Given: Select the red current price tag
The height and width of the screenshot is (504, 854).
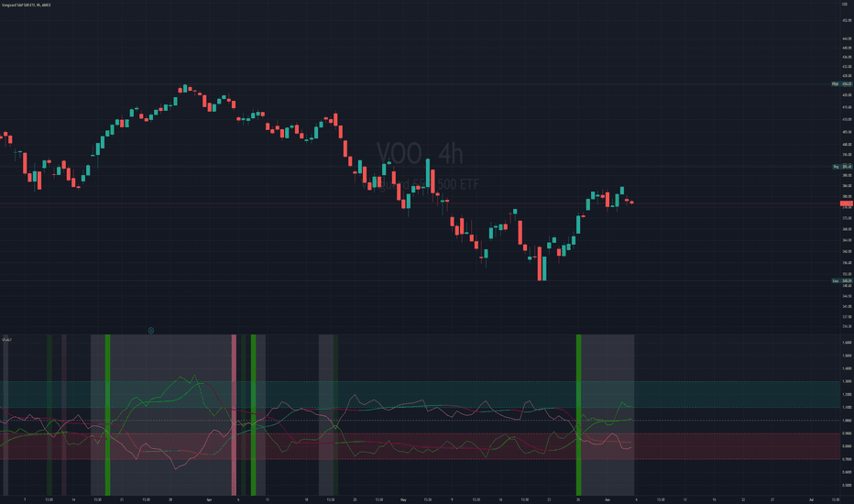Looking at the screenshot, I should pyautogui.click(x=847, y=203).
